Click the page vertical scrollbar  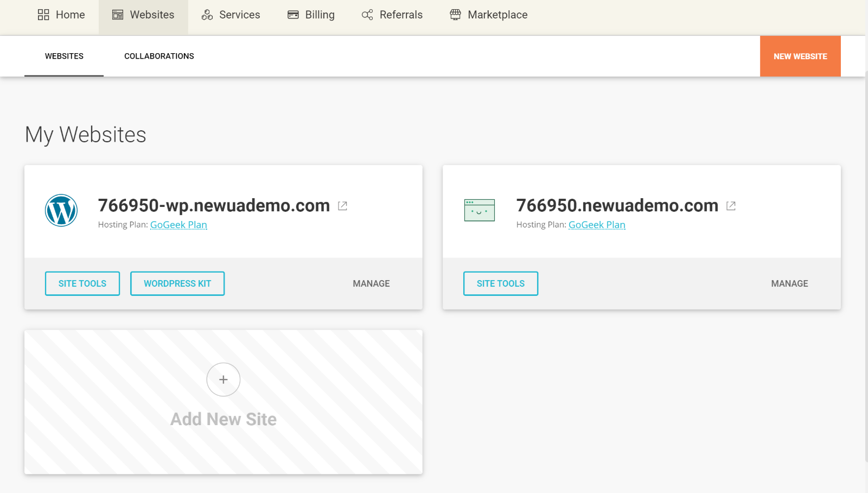click(866, 266)
